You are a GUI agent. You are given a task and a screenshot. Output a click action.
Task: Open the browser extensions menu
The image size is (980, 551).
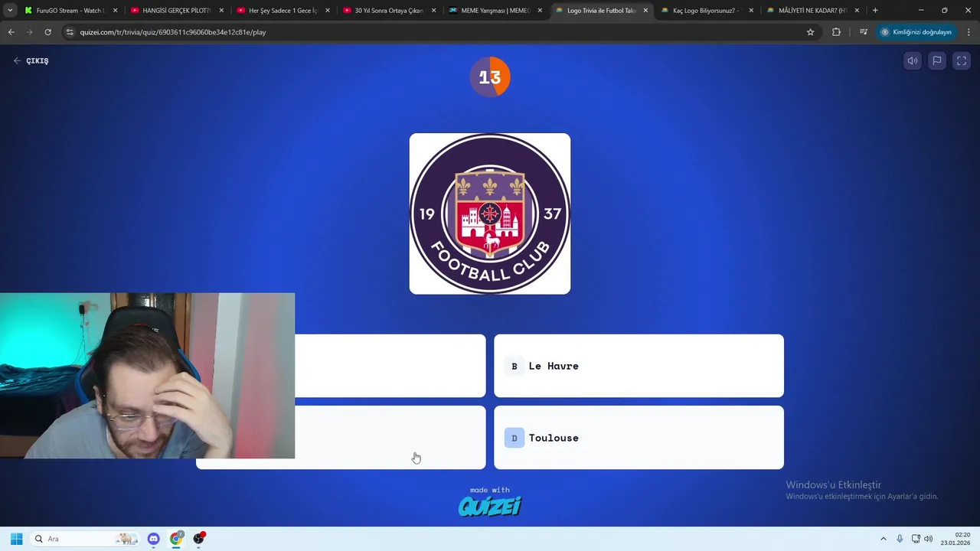coord(836,32)
